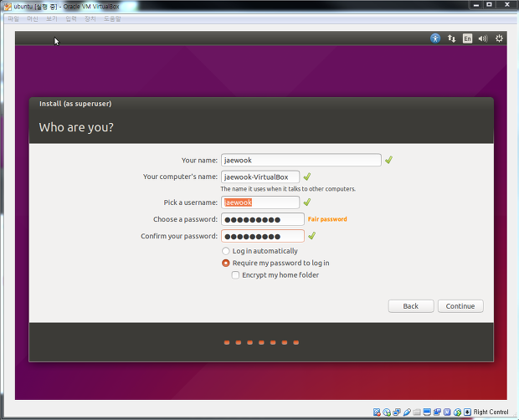Click the Choose a password field
This screenshot has width=519, height=420.
click(x=263, y=219)
